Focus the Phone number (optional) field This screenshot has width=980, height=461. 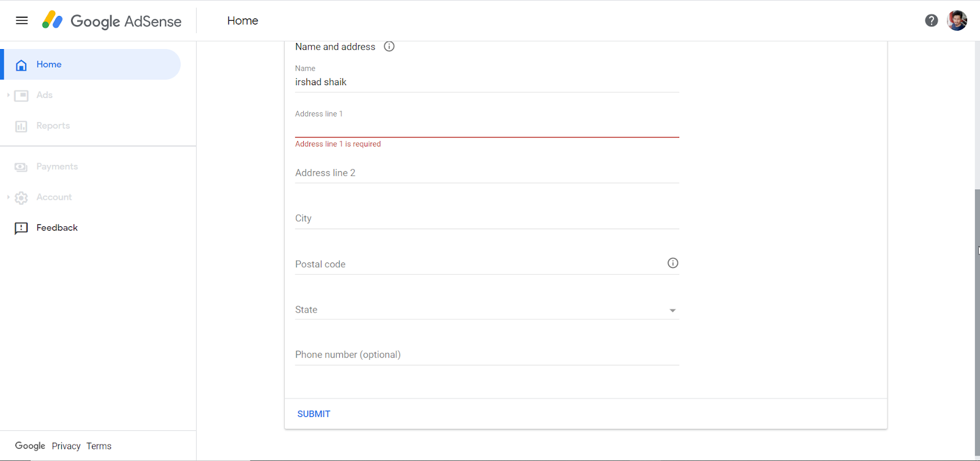click(486, 355)
